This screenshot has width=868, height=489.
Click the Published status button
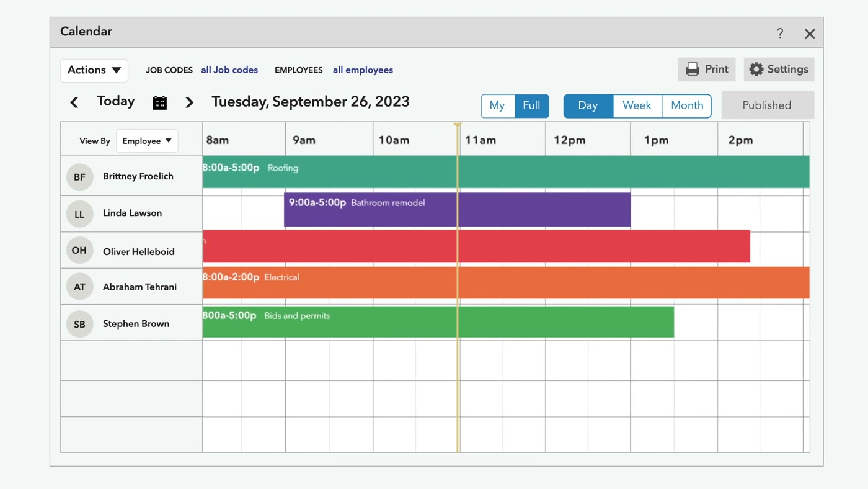click(768, 105)
